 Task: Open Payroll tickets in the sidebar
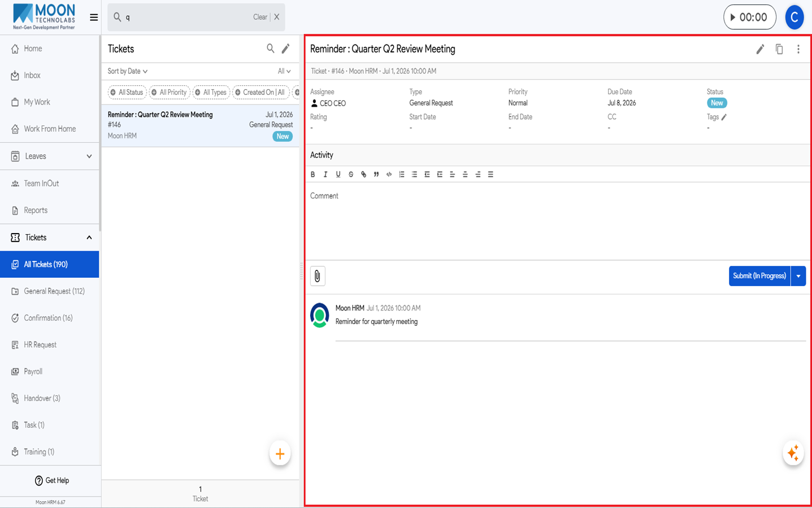50,371
